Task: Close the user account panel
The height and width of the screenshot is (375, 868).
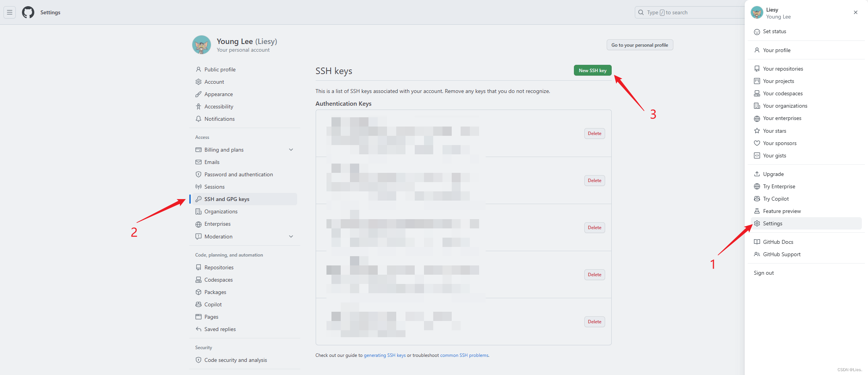Action: tap(856, 12)
